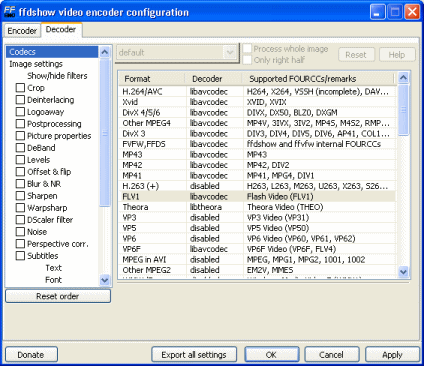424x366 pixels.
Task: Open Theora's libtheora decoder cell
Action: click(x=215, y=207)
